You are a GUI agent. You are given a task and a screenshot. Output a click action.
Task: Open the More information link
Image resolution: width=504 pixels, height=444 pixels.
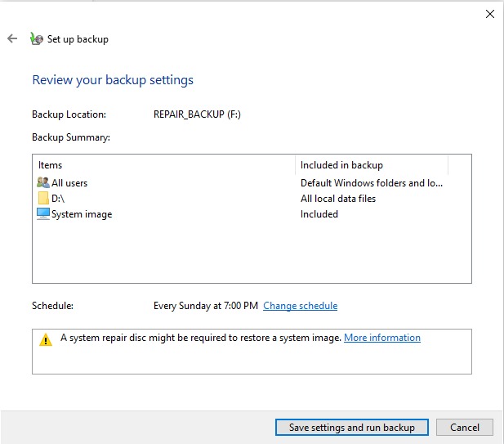(381, 338)
